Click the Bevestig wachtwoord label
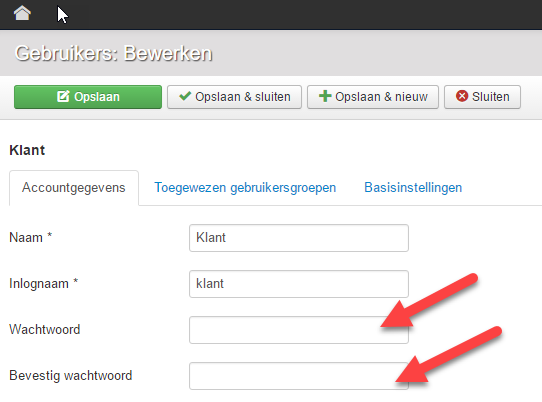 pos(71,375)
